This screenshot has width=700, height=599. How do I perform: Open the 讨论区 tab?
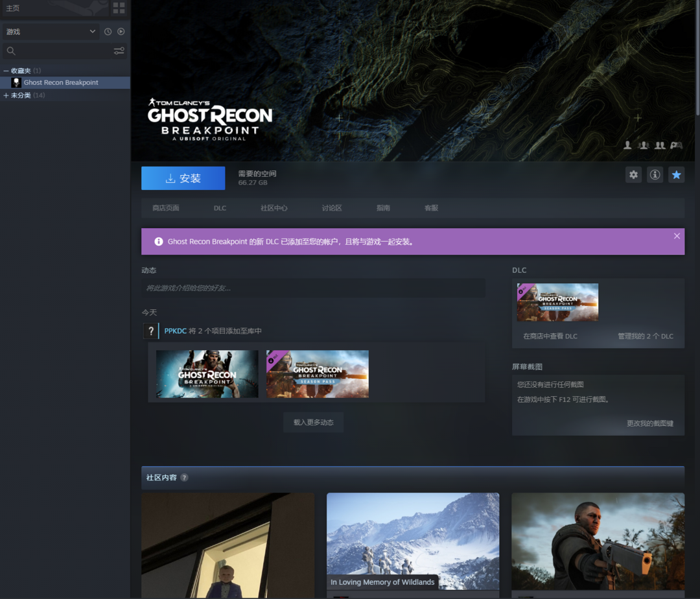pos(332,208)
